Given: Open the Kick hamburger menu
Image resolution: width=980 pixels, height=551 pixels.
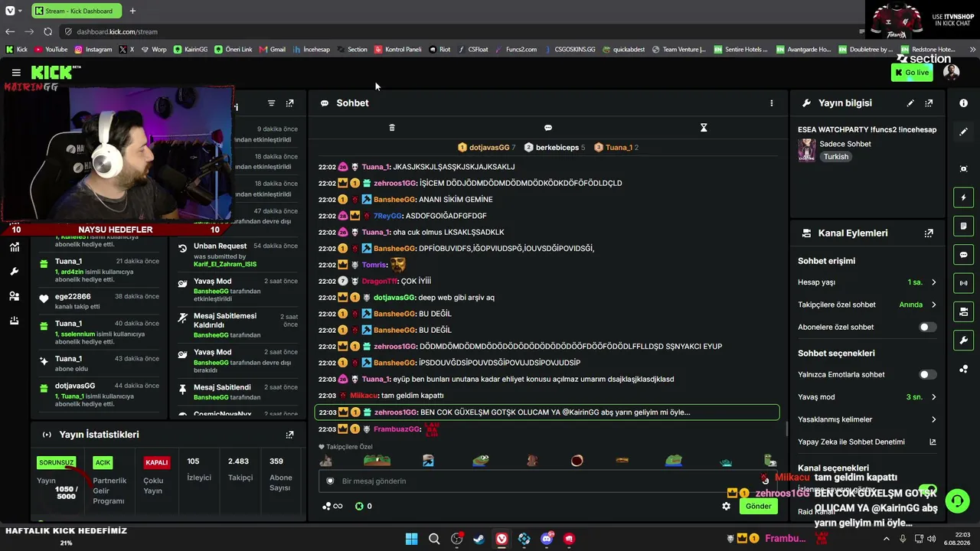Looking at the screenshot, I should click(16, 73).
